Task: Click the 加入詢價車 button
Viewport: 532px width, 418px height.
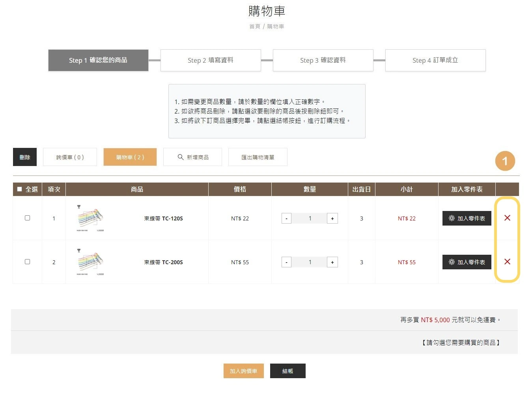Action: (243, 371)
